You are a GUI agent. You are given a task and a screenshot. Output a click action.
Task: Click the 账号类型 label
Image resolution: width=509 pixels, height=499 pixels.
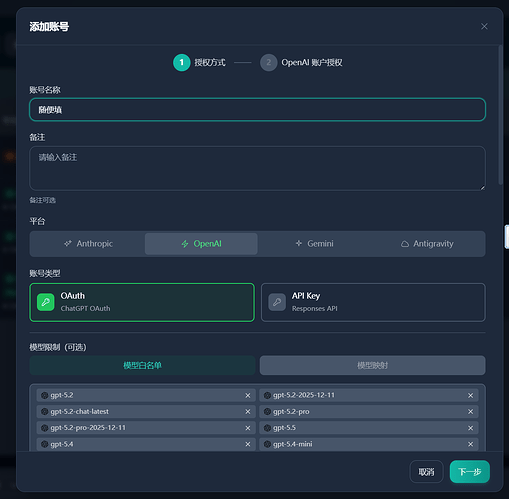click(x=45, y=274)
